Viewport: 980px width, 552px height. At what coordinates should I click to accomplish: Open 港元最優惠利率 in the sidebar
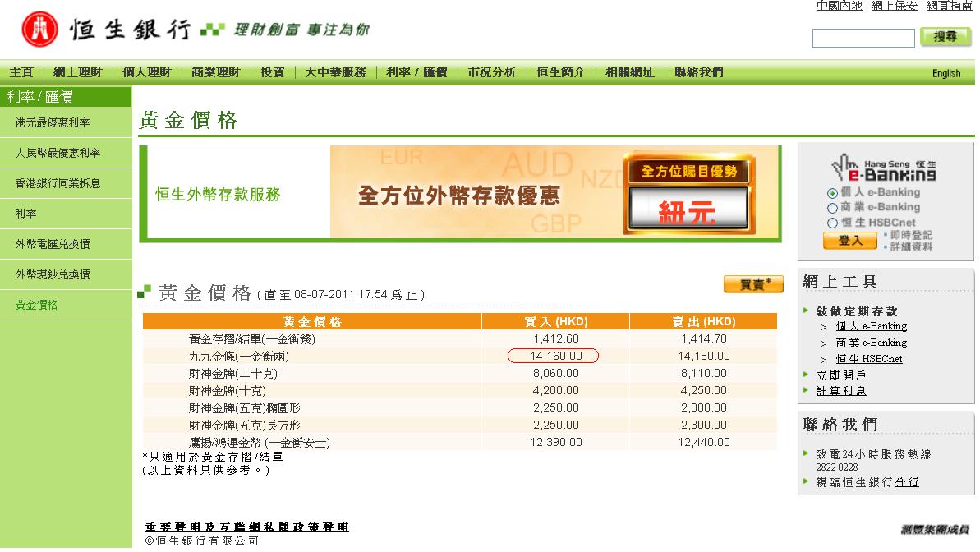(x=53, y=122)
